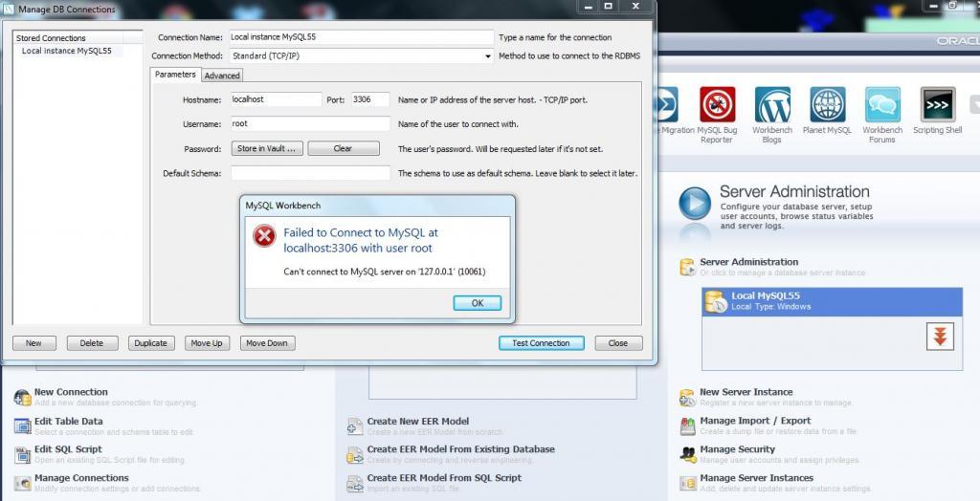Click the Username input field
The image size is (980, 501).
point(311,123)
